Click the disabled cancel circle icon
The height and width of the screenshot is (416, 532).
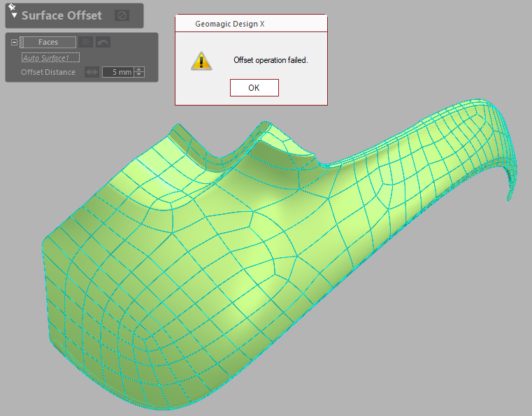pos(122,15)
